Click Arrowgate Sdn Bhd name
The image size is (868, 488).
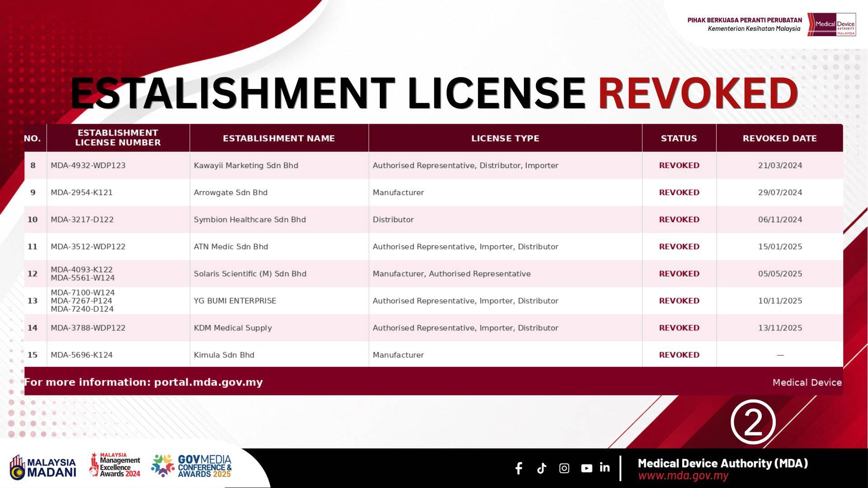pos(231,192)
